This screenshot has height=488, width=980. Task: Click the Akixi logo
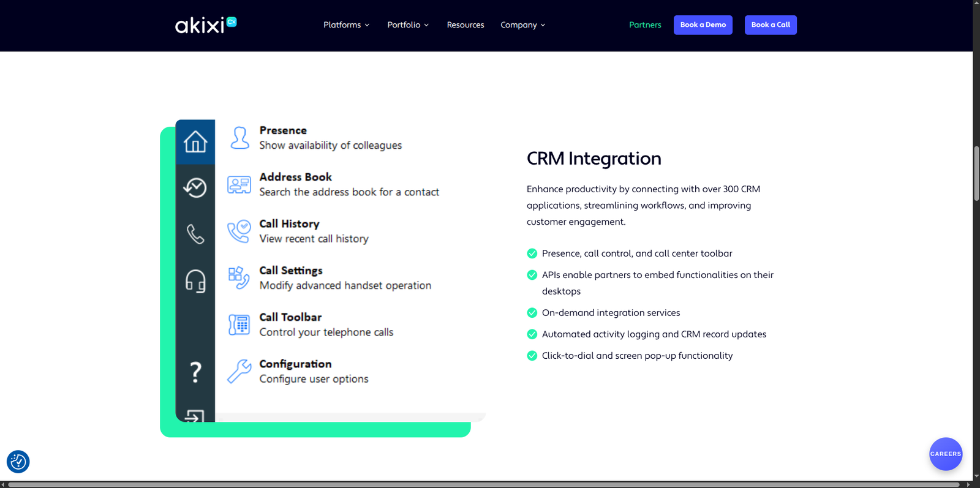coord(205,25)
